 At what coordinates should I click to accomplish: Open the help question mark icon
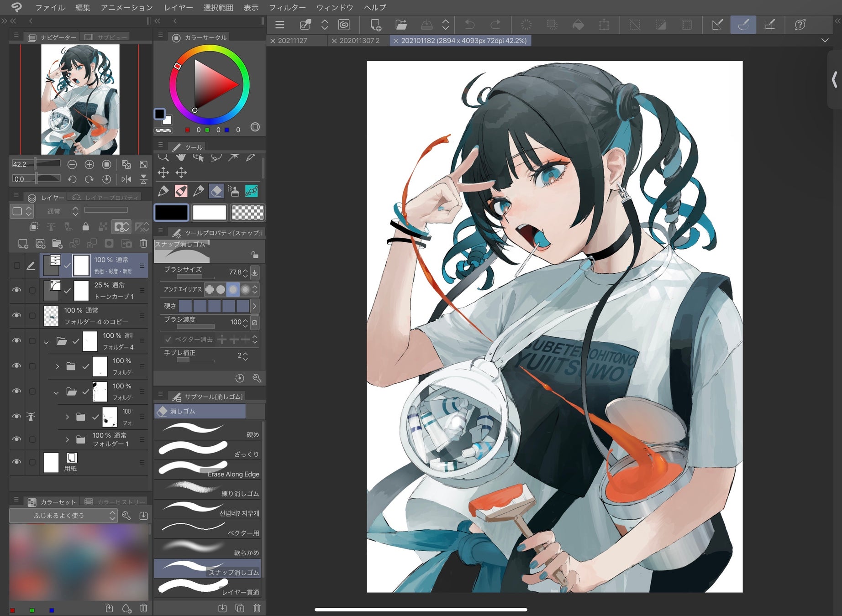click(800, 25)
